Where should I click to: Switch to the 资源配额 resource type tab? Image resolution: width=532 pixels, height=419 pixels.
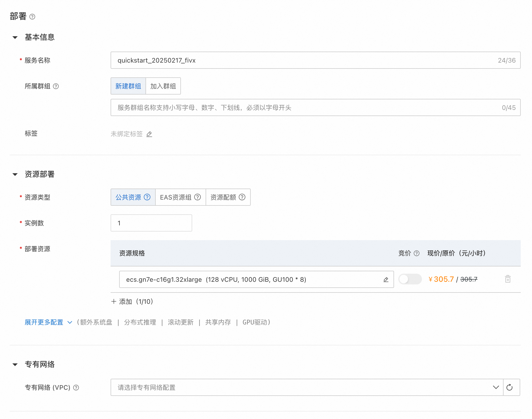tap(223, 197)
